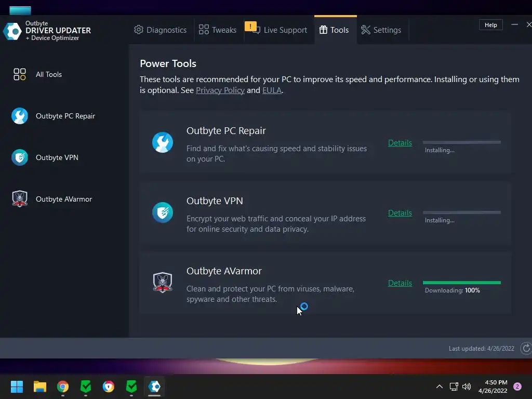Open Details for Outbyte PC Repair
The height and width of the screenshot is (399, 532).
click(400, 143)
